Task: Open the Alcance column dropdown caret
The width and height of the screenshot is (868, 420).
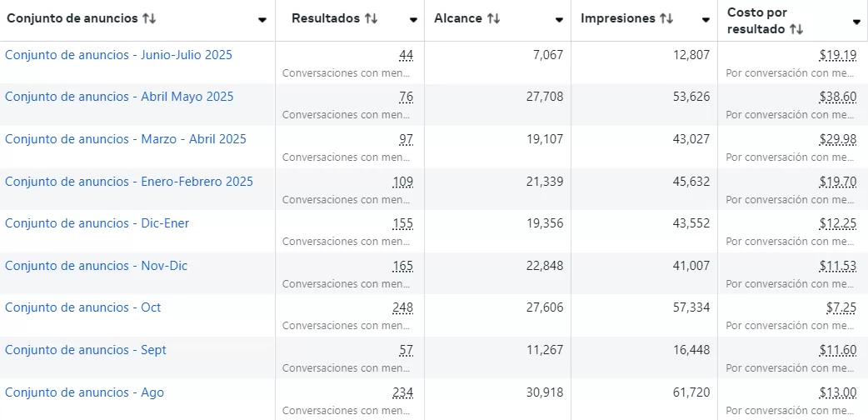Action: click(560, 20)
